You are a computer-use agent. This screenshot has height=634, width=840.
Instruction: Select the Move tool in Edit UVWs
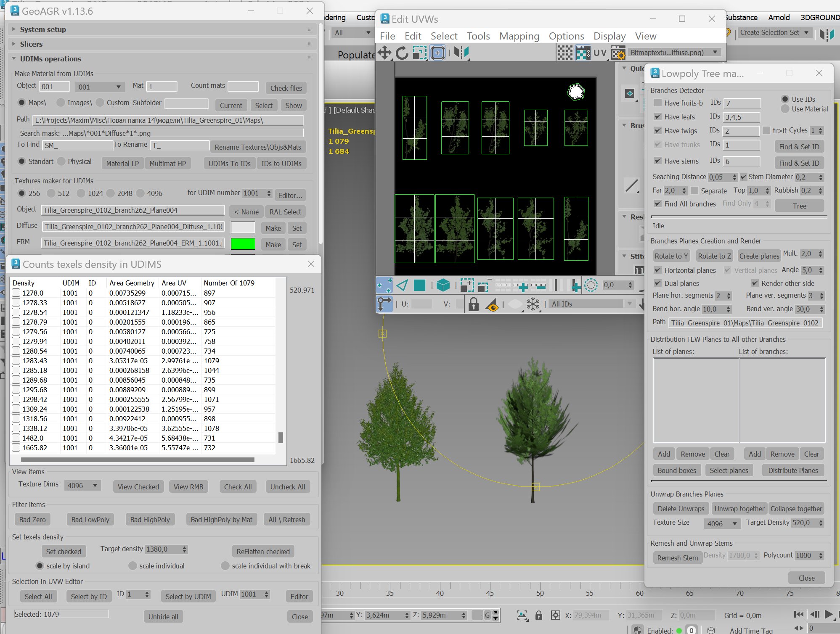(x=384, y=53)
